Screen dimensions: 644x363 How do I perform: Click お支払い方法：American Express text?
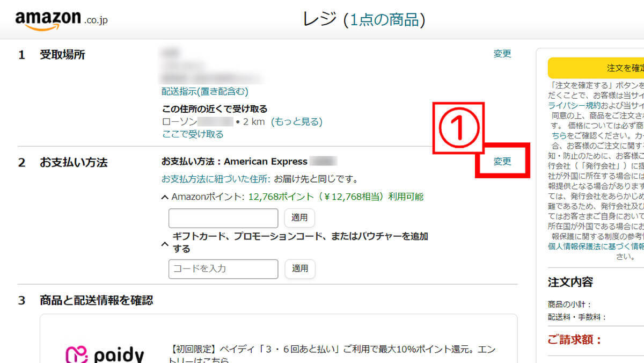click(235, 162)
